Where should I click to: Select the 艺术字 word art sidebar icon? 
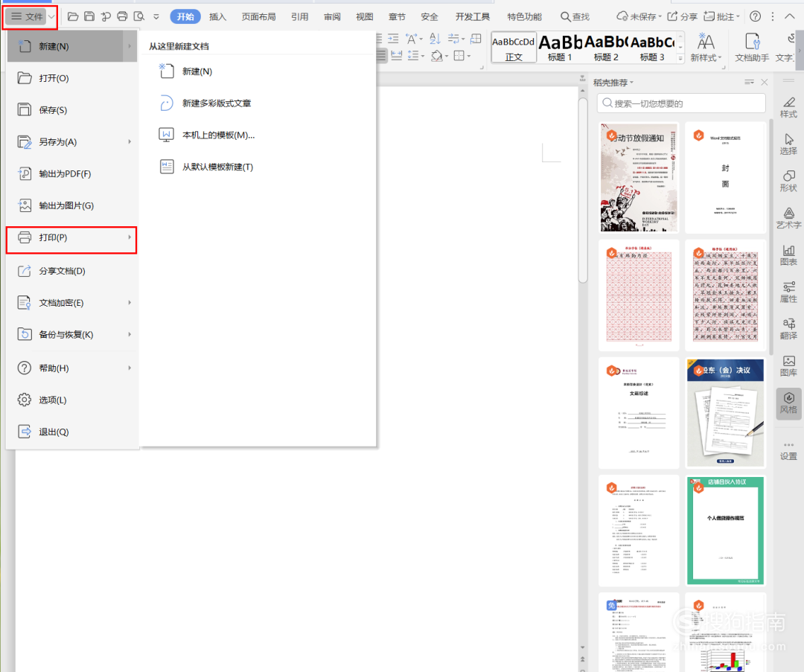(788, 217)
